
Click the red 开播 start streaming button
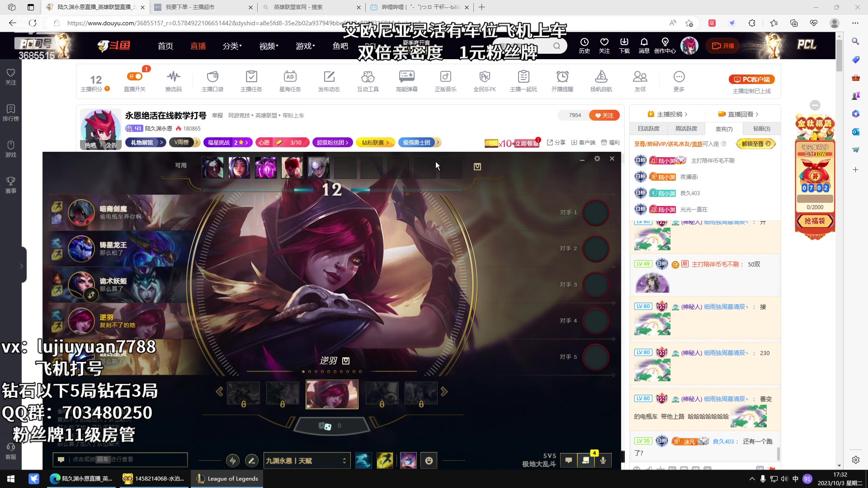(x=723, y=46)
